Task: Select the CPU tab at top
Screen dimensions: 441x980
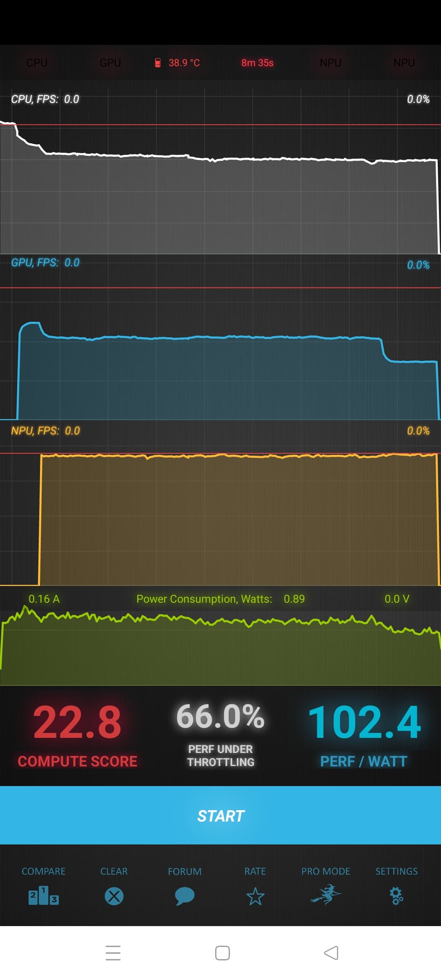Action: pyautogui.click(x=37, y=62)
